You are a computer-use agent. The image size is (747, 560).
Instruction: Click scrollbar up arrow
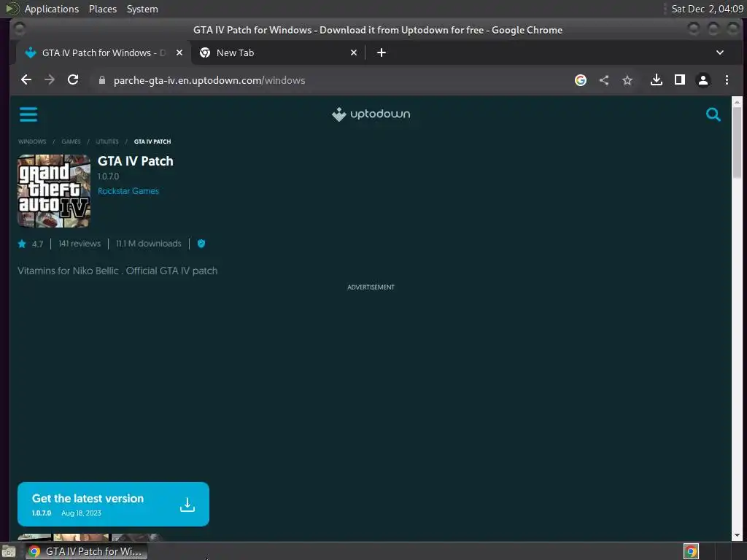(737, 101)
